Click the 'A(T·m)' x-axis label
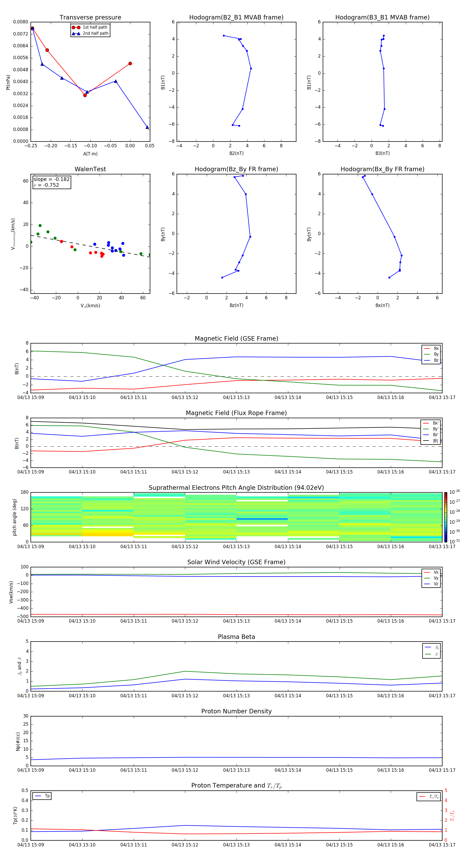This screenshot has width=473, height=868. (90, 154)
